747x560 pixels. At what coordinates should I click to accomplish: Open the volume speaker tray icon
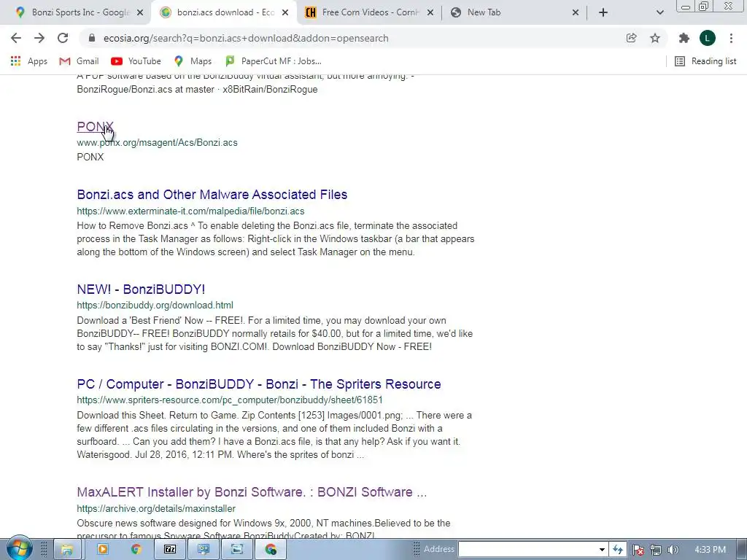[x=673, y=550]
